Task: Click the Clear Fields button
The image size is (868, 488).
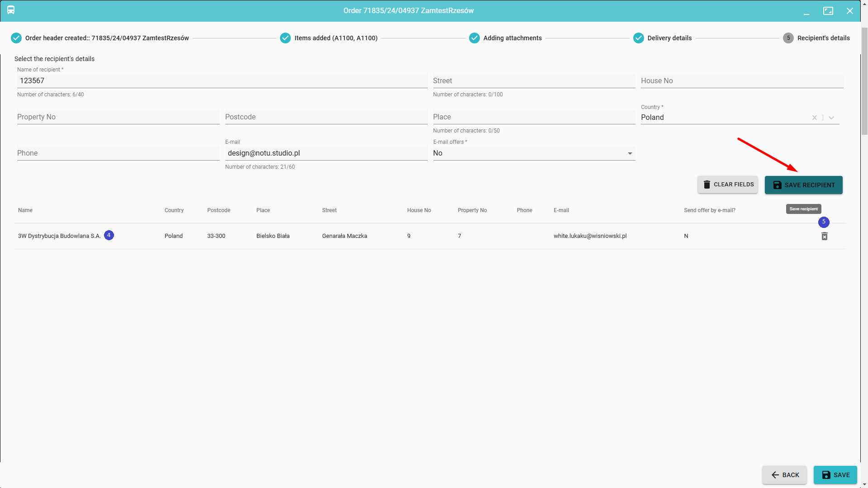Action: [727, 185]
